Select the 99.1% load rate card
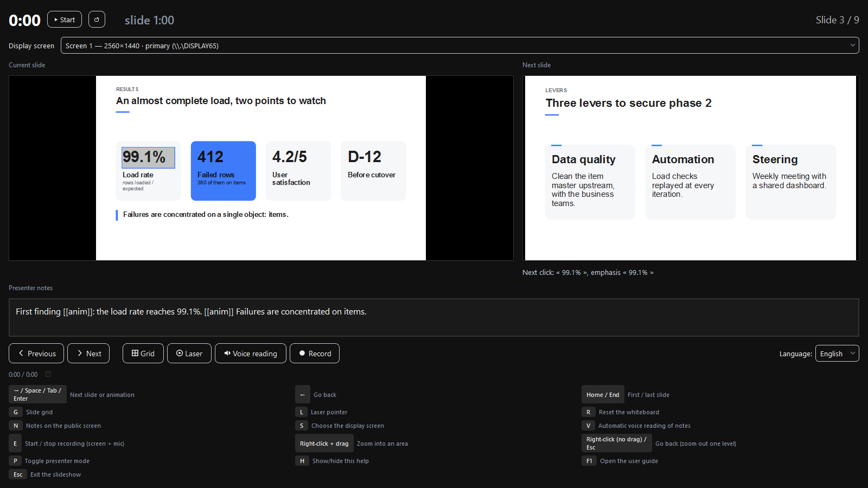 click(x=148, y=171)
